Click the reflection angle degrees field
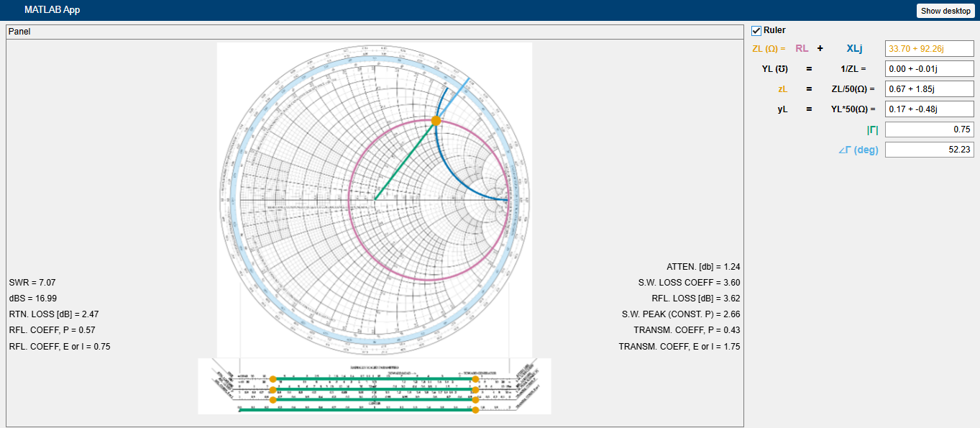980x428 pixels. (929, 150)
